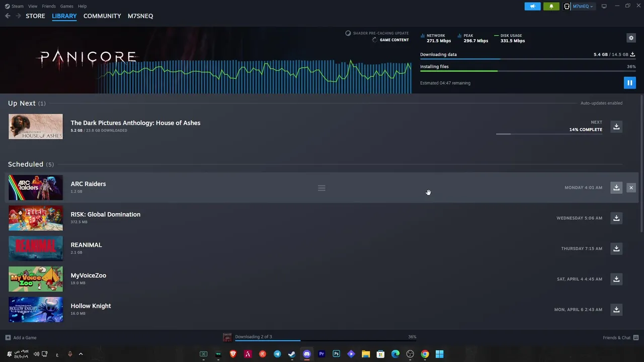Screen dimensions: 644x362
Task: Click the Downloading 2 of 3 status bar
Action: click(319, 337)
